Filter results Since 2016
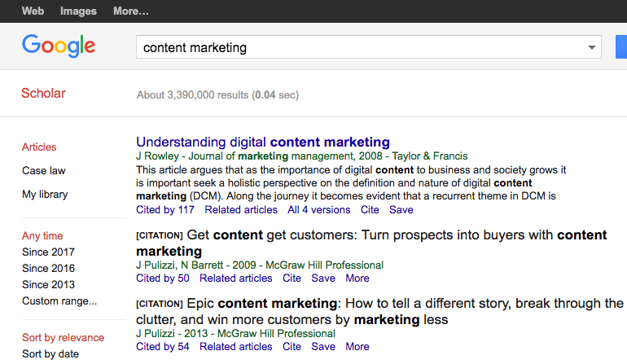The width and height of the screenshot is (627, 364). (x=48, y=268)
